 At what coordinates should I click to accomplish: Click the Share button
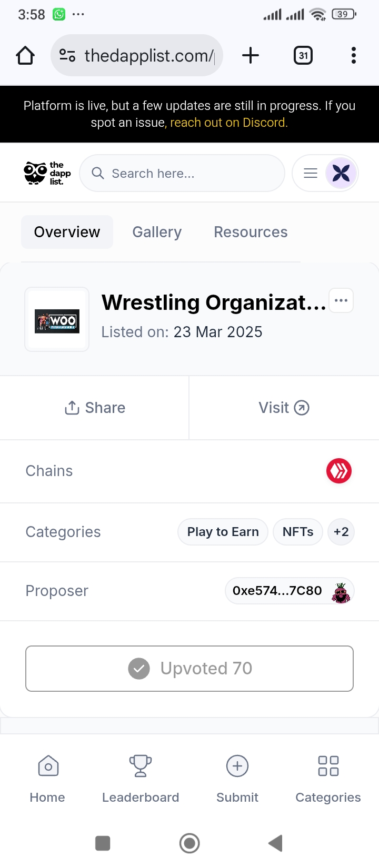95,408
